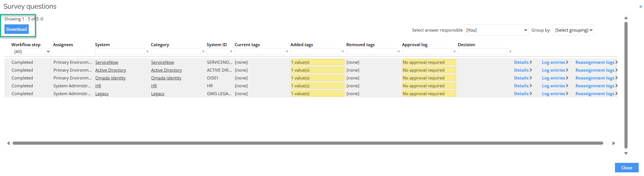Screen dimensions: 644x176
Task: Focus the Category filter input
Action: tap(176, 51)
